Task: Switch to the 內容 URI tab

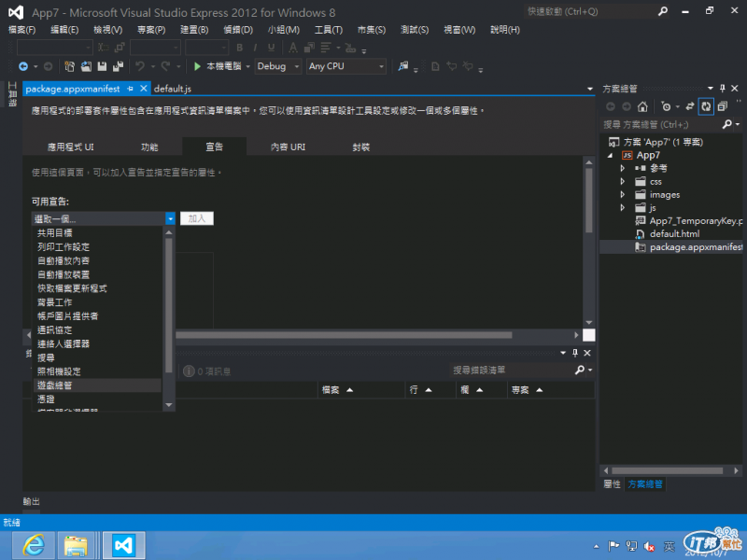Action: pos(288,147)
